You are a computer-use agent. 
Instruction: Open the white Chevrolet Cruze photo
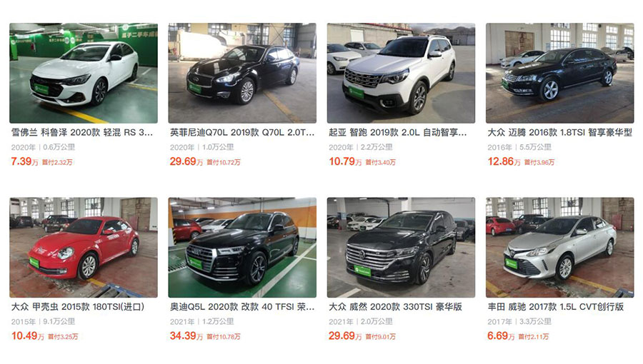tap(84, 74)
